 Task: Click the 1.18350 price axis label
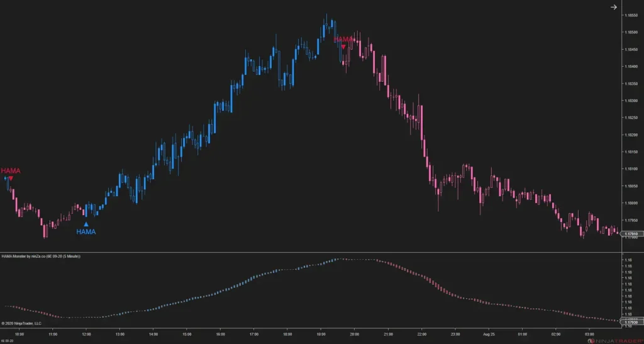(631, 84)
